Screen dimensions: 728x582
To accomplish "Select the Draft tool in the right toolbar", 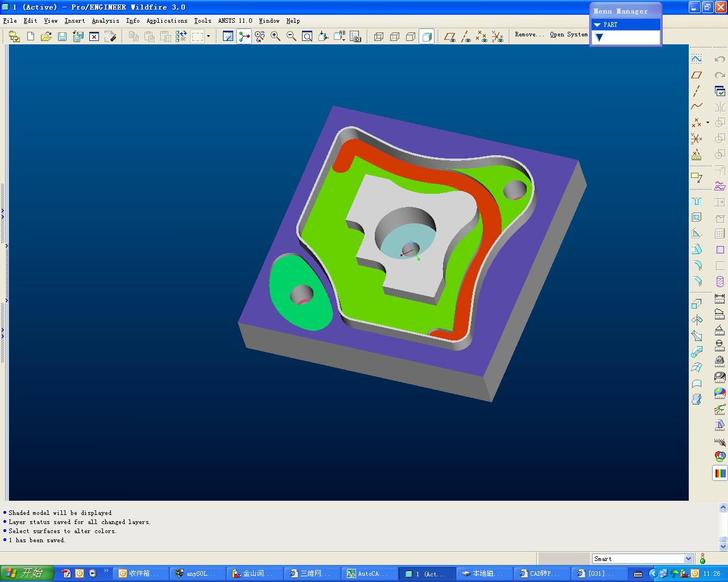I will 697,250.
